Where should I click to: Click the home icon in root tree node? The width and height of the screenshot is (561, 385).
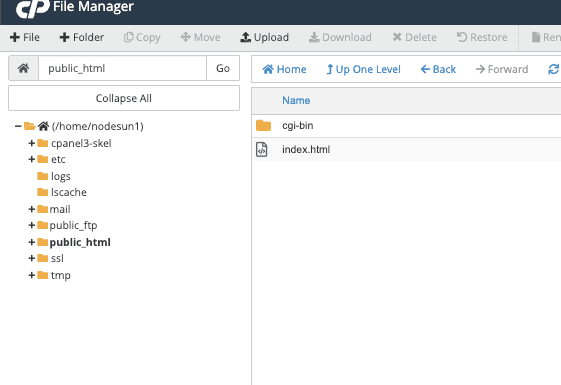[x=43, y=126]
